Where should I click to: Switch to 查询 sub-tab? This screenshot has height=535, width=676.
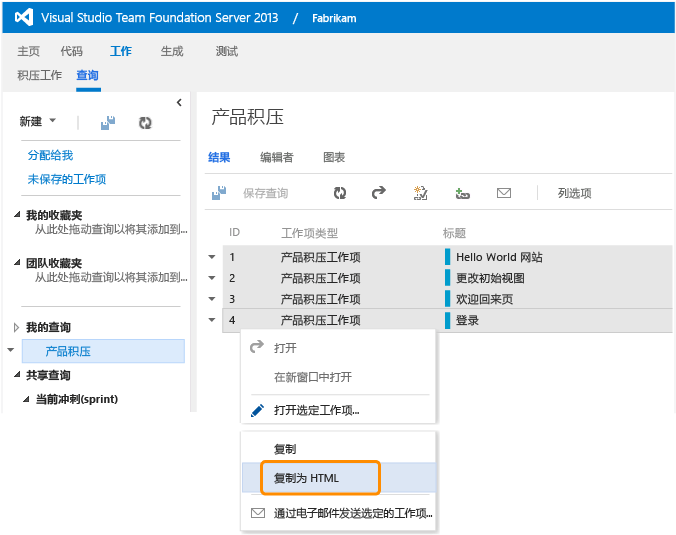click(x=88, y=75)
